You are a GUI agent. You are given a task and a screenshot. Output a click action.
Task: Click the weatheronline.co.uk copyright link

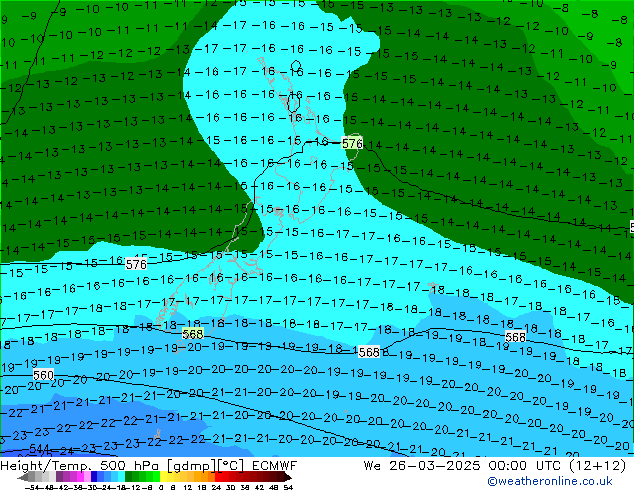click(x=550, y=481)
